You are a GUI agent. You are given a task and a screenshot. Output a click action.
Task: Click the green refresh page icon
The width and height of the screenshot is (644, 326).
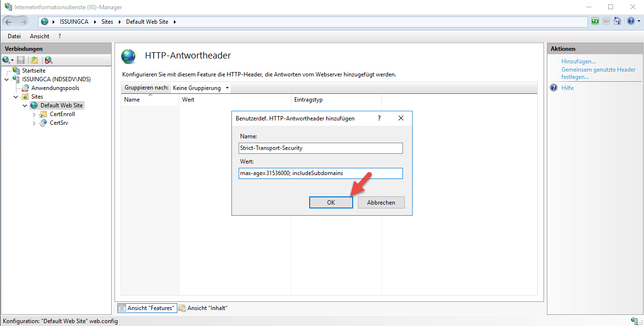click(595, 21)
